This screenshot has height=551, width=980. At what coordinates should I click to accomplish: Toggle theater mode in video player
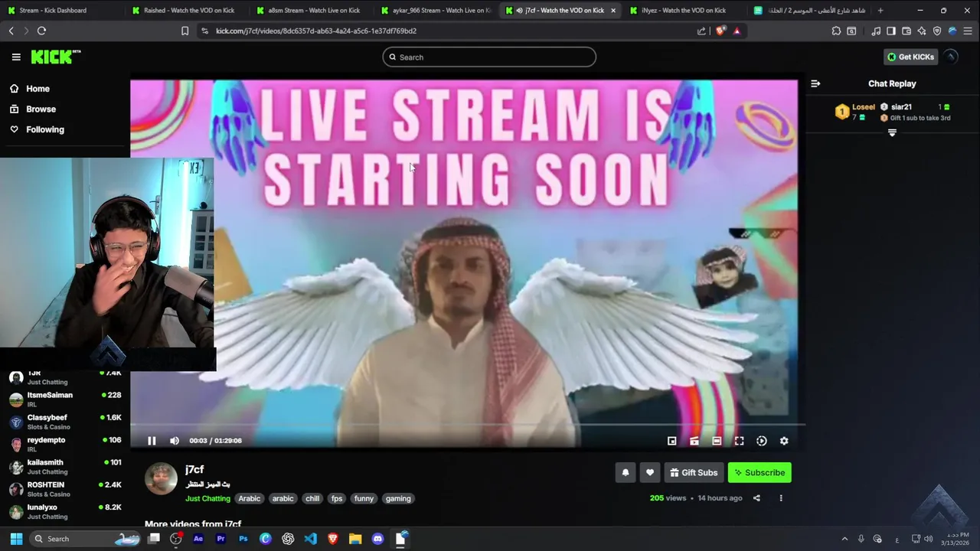click(x=717, y=441)
